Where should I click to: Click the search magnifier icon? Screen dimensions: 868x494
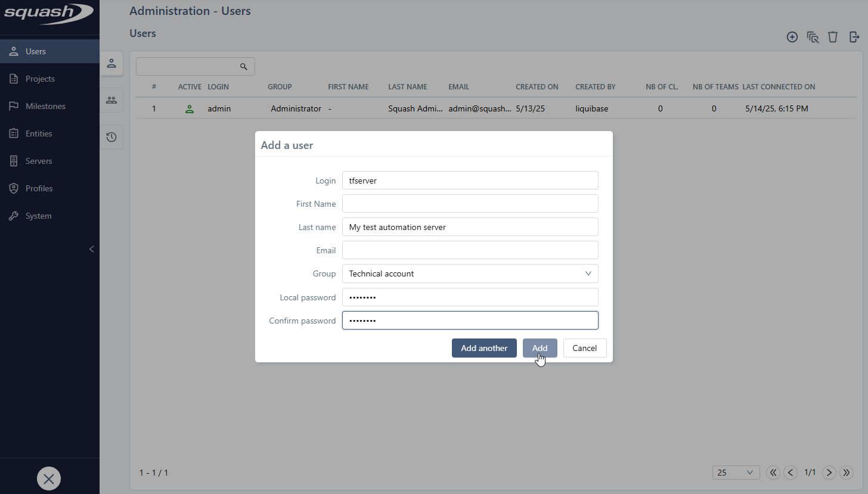point(244,66)
